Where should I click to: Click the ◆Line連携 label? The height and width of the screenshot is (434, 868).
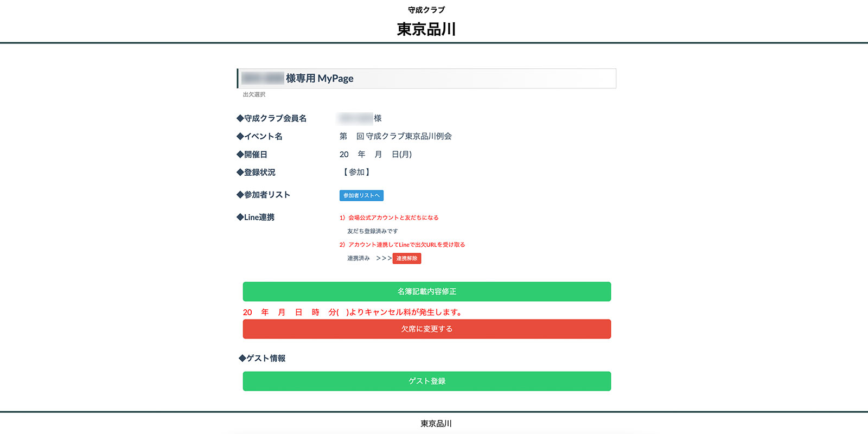pos(256,217)
